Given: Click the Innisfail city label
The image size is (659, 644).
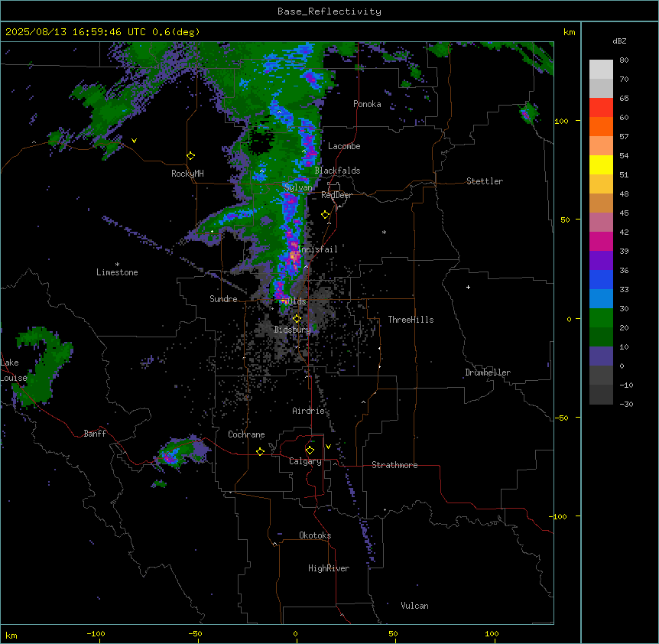Looking at the screenshot, I should point(317,249).
